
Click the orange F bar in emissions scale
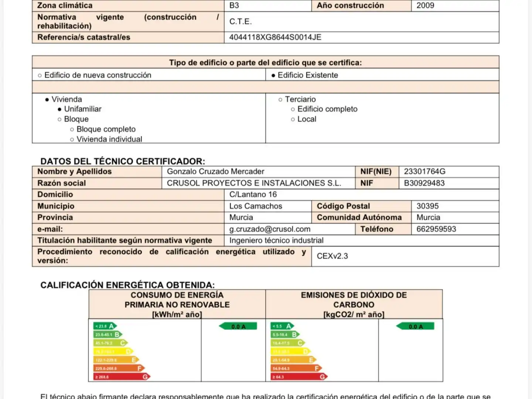[x=296, y=368]
